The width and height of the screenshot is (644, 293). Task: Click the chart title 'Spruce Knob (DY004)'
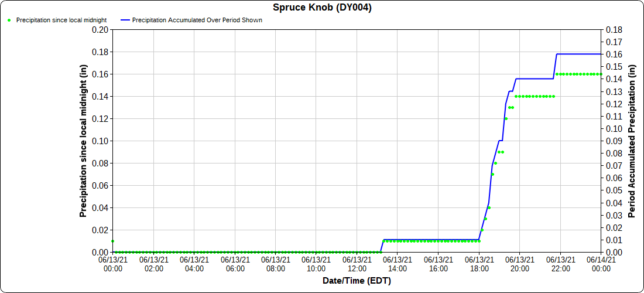[x=322, y=8]
